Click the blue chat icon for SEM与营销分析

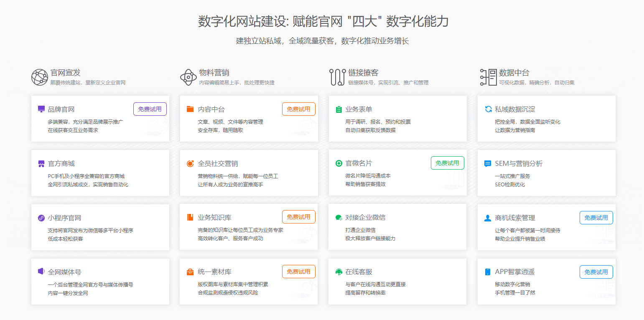pyautogui.click(x=488, y=164)
